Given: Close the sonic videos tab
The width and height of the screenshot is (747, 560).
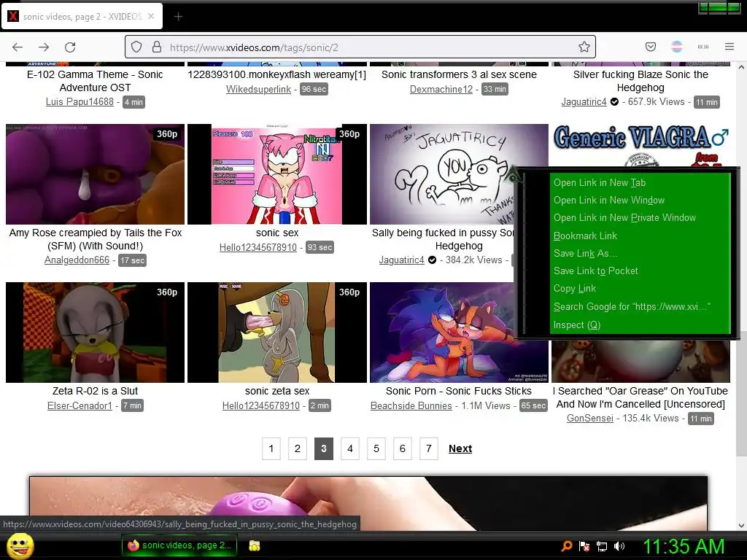Looking at the screenshot, I should tap(150, 16).
